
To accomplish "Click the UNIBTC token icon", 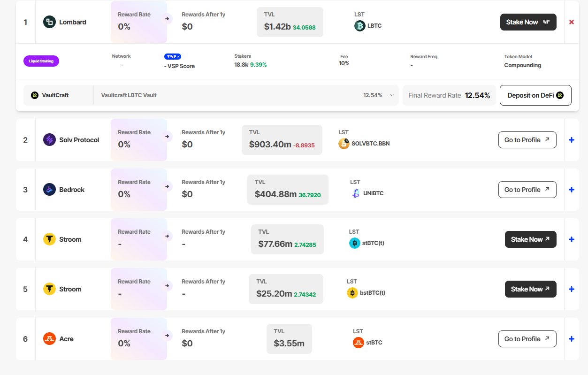I will [356, 193].
